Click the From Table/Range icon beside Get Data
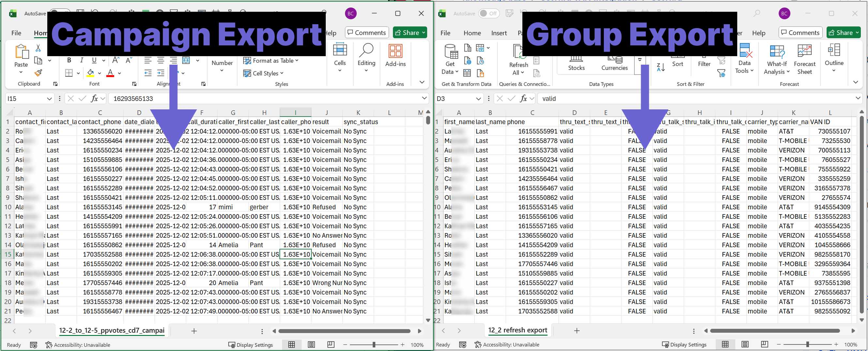The image size is (868, 351). tap(467, 73)
